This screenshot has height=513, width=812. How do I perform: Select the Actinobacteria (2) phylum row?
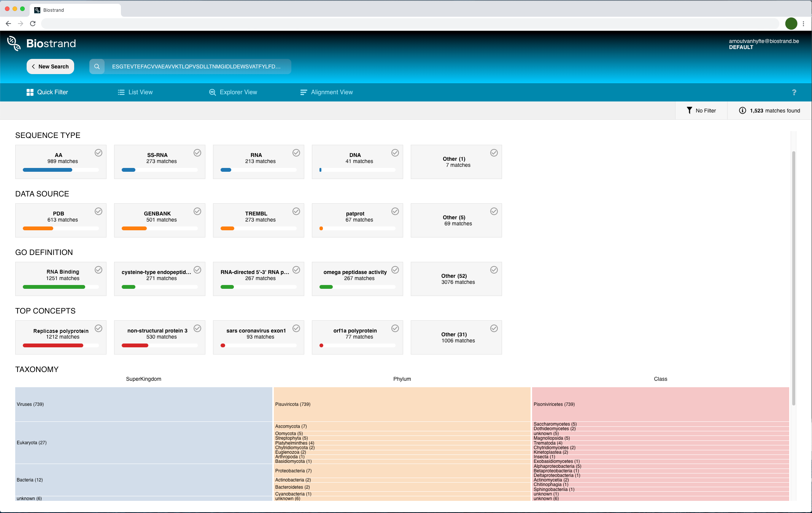click(x=402, y=480)
